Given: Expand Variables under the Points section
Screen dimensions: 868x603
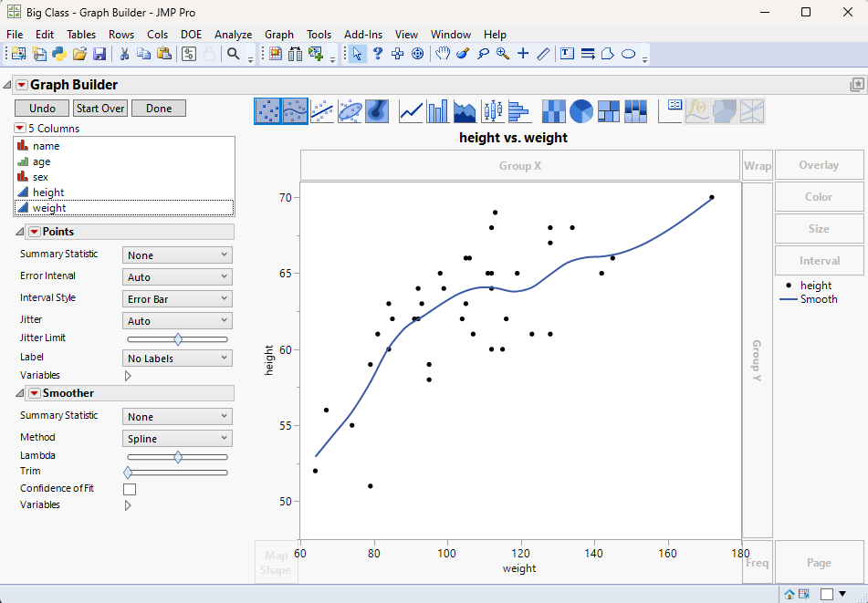Looking at the screenshot, I should click(128, 376).
